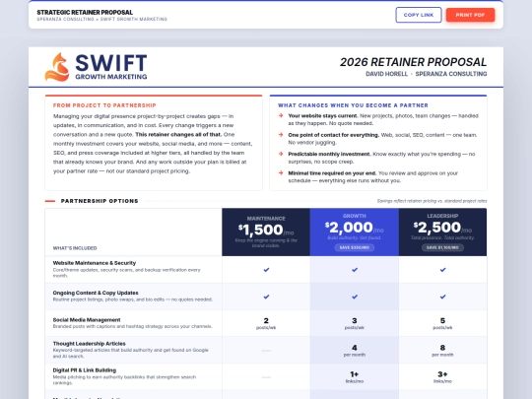Click the Save $1,100/mo badge
Viewport: 532px width, 399px height.
(x=442, y=247)
